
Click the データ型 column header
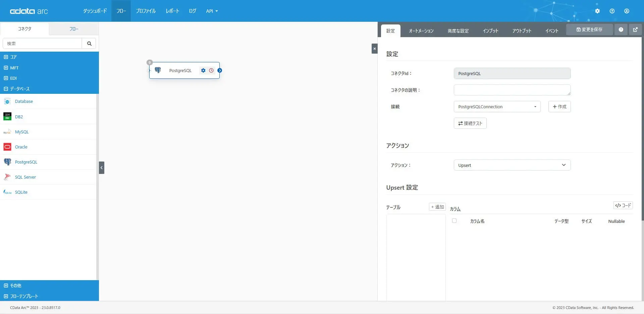pyautogui.click(x=561, y=221)
